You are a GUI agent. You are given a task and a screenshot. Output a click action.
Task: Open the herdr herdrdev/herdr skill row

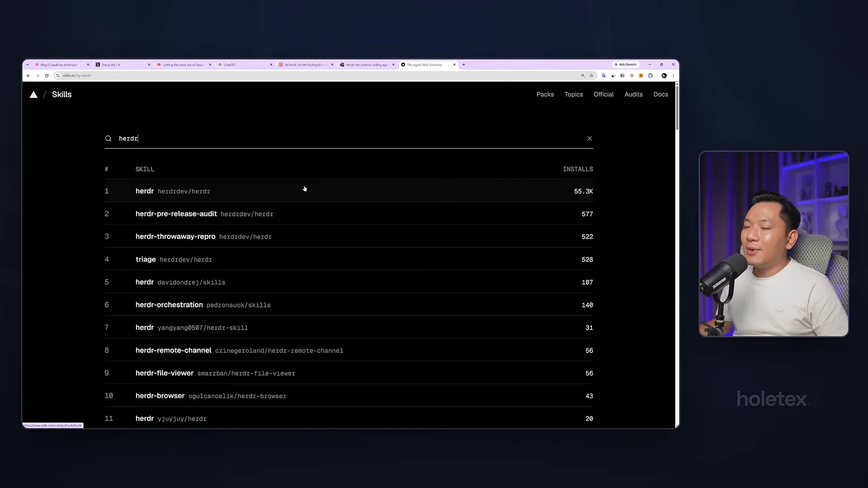click(x=349, y=191)
